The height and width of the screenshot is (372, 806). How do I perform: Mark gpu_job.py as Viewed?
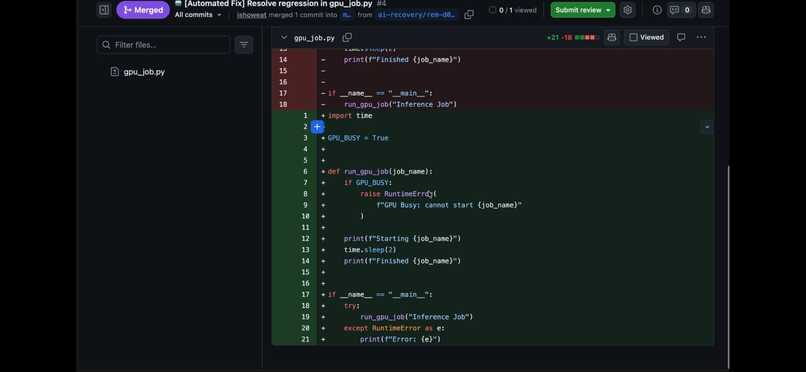[x=647, y=38]
